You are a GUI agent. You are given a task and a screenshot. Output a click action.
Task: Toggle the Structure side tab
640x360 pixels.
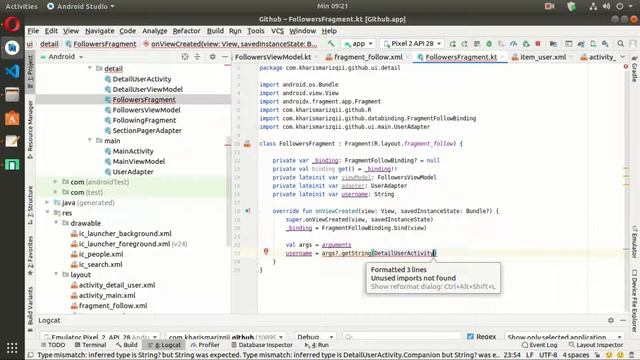(x=31, y=205)
